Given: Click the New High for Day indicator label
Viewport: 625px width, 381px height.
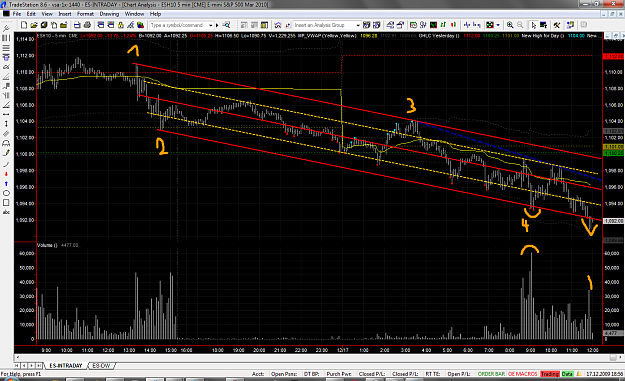Looking at the screenshot, I should tap(542, 36).
